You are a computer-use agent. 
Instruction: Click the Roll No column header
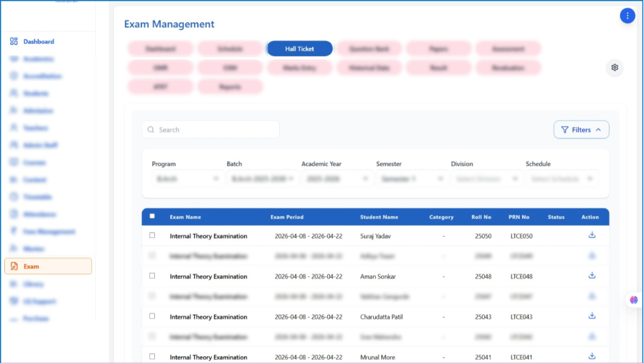click(481, 217)
